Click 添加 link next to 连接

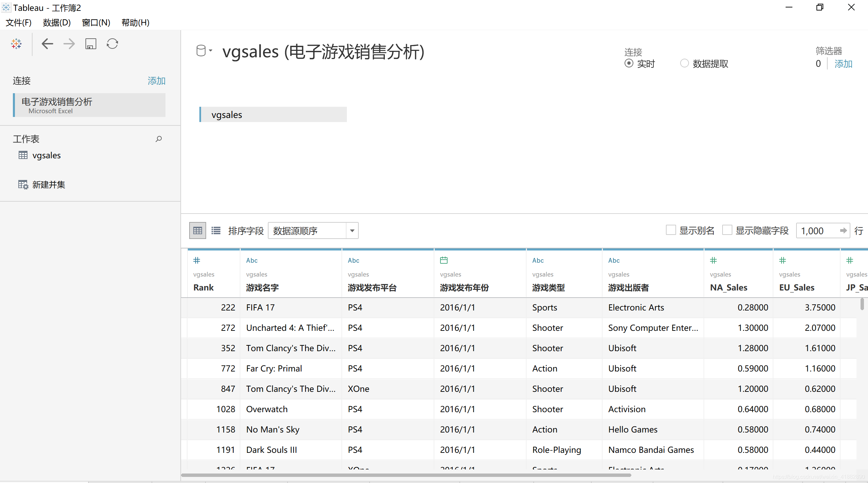(156, 81)
